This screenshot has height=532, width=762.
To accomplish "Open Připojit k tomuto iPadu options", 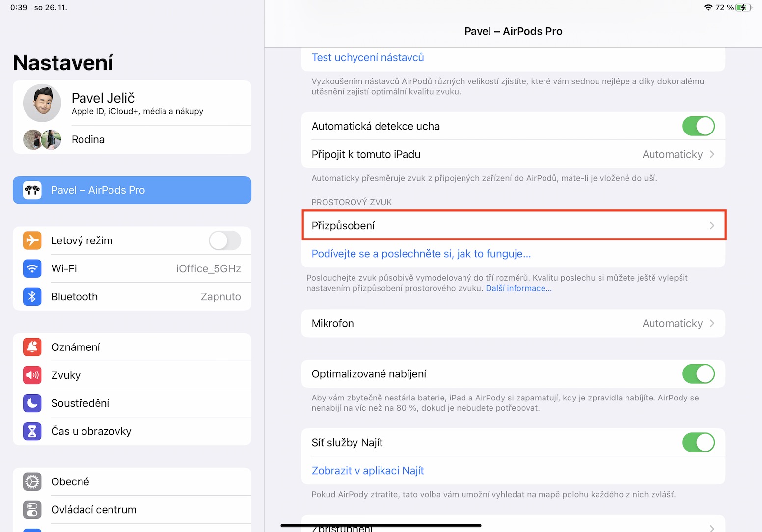I will click(x=513, y=154).
